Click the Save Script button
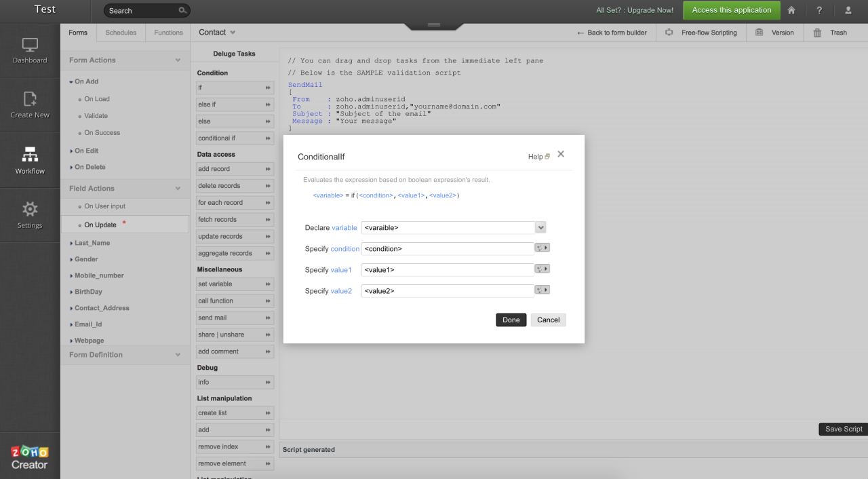The image size is (868, 479). [844, 429]
